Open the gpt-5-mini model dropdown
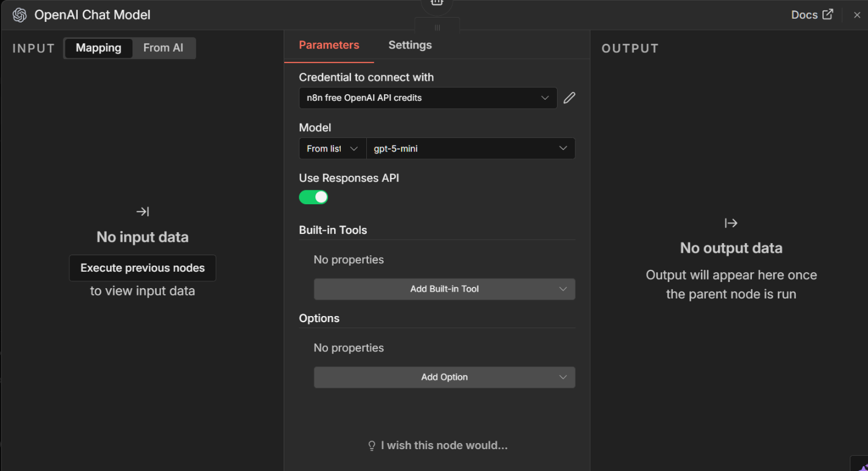 click(470, 148)
